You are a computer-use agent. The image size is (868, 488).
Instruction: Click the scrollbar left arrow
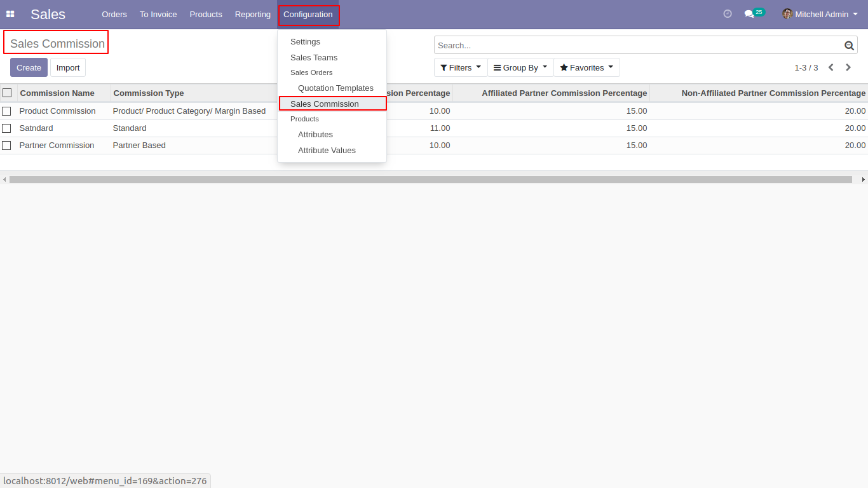pos(4,180)
